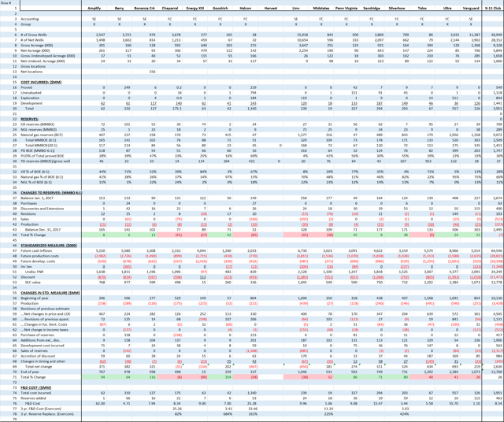Select '3 yr. Reserve Replace. (Enercom)' label

pyautogui.click(x=47, y=414)
